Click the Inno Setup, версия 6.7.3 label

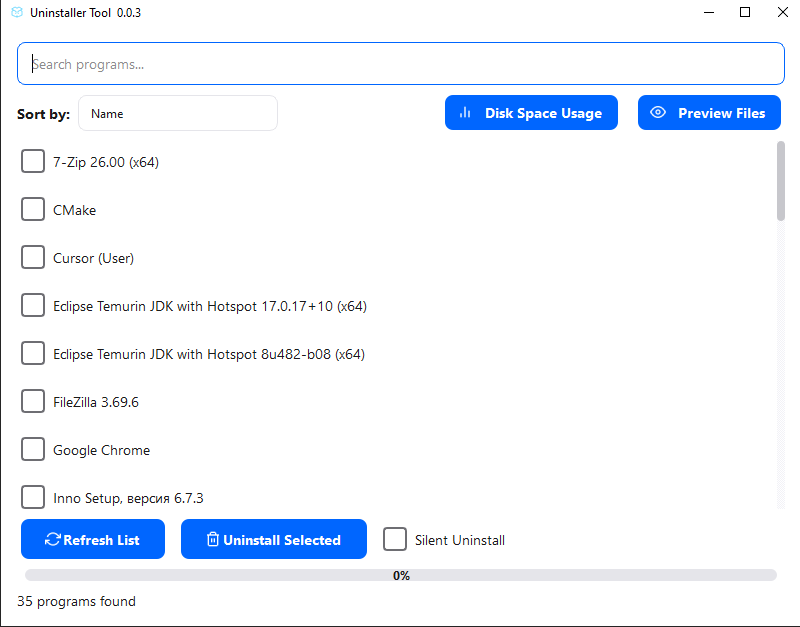coord(128,498)
